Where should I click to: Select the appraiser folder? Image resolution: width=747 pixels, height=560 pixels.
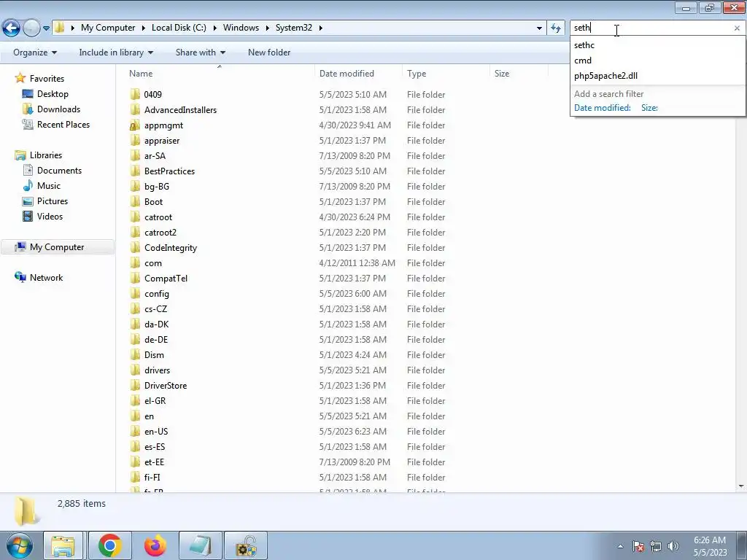[162, 141]
